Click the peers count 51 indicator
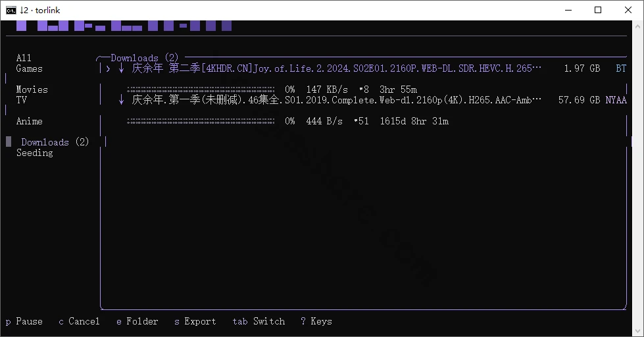 click(x=361, y=121)
